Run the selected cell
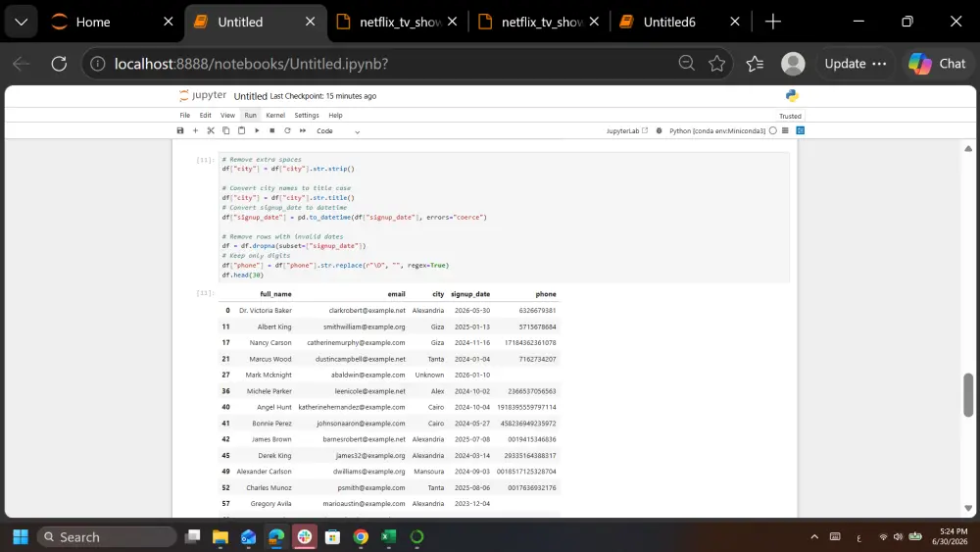Screen dimensions: 980x552 [x=257, y=130]
